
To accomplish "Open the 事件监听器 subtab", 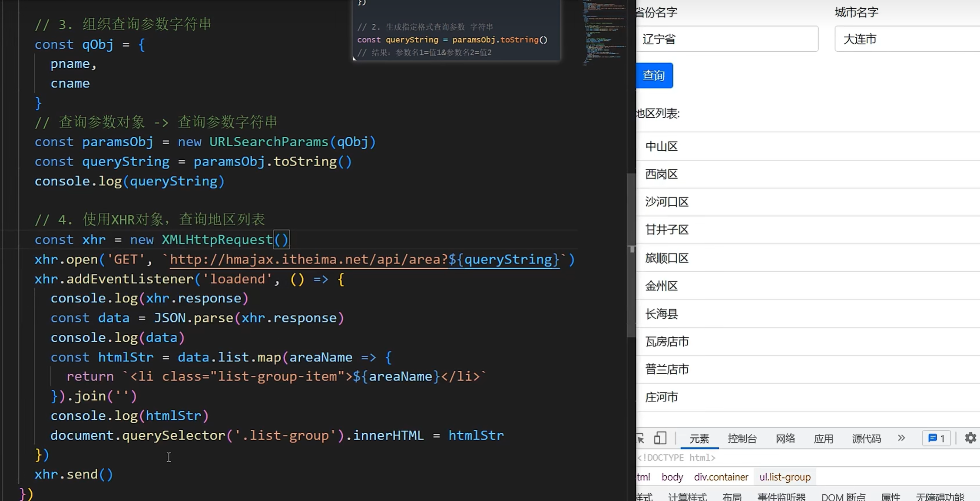I will point(781,497).
